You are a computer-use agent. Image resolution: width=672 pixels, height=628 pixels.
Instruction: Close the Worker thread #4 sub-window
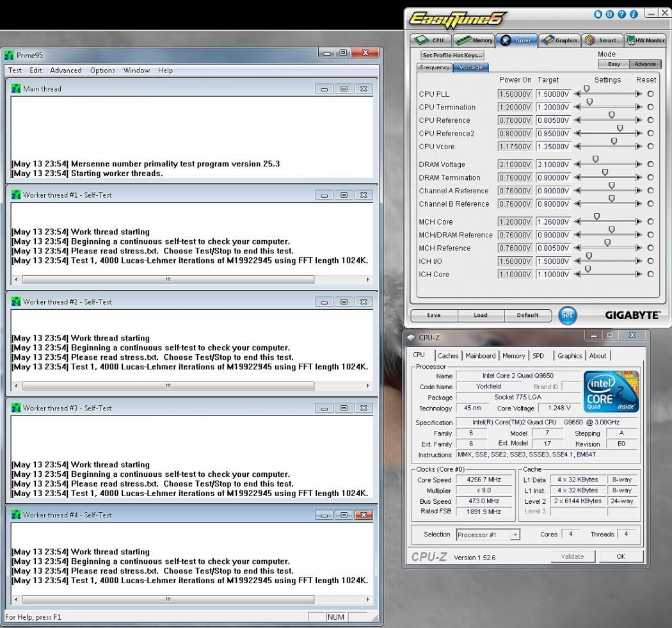pyautogui.click(x=364, y=515)
